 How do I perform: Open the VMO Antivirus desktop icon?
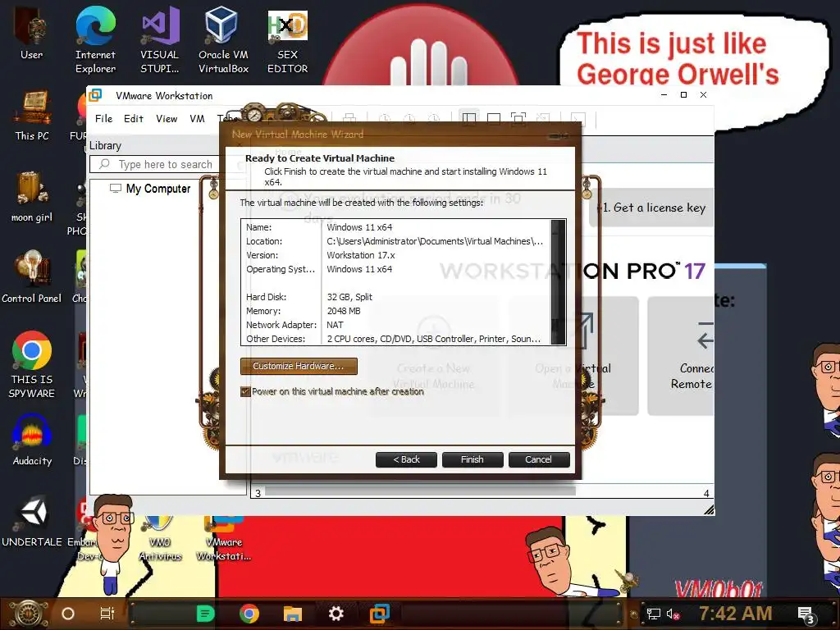[x=160, y=539]
